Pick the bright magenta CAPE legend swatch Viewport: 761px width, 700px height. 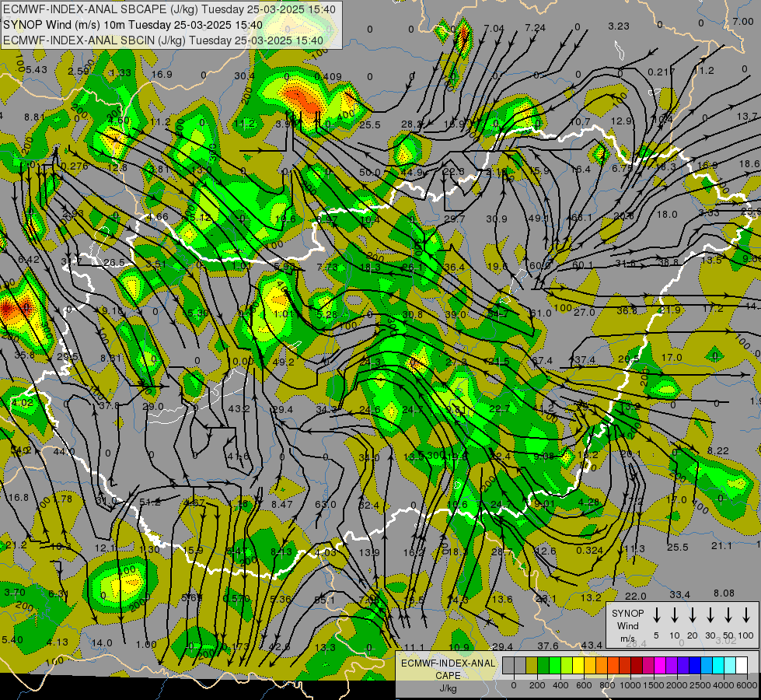(x=660, y=665)
